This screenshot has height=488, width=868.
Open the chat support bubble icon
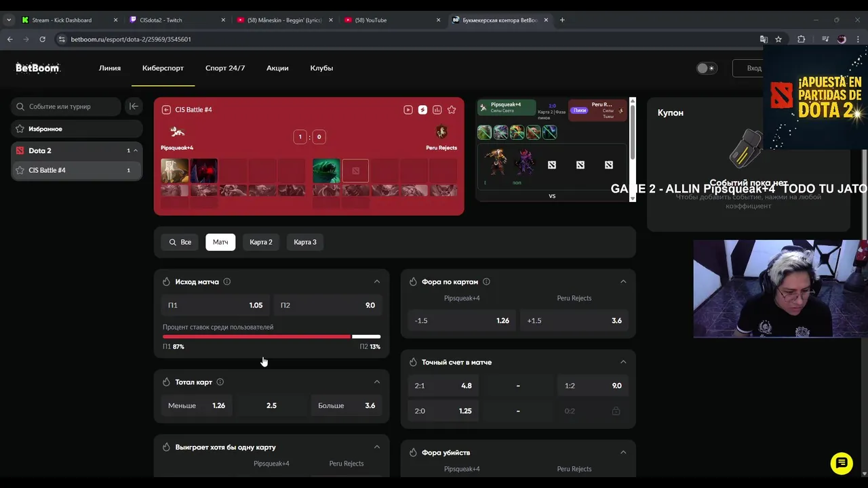pyautogui.click(x=842, y=464)
